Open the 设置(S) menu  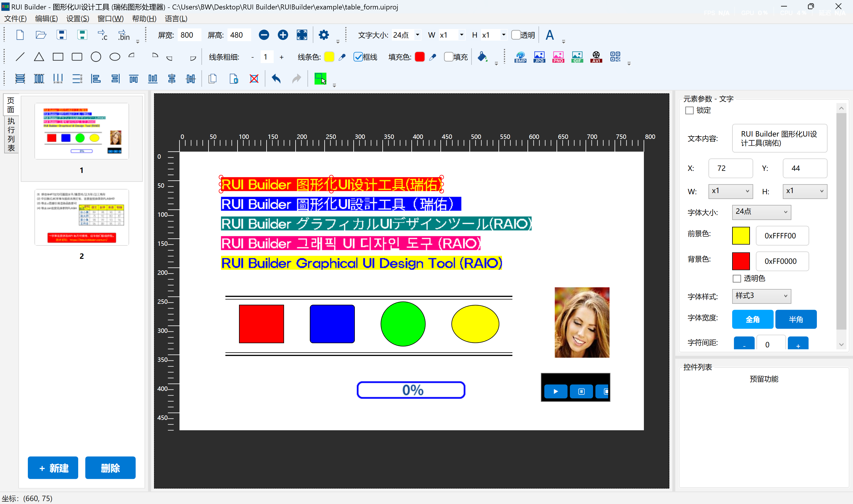pyautogui.click(x=78, y=19)
